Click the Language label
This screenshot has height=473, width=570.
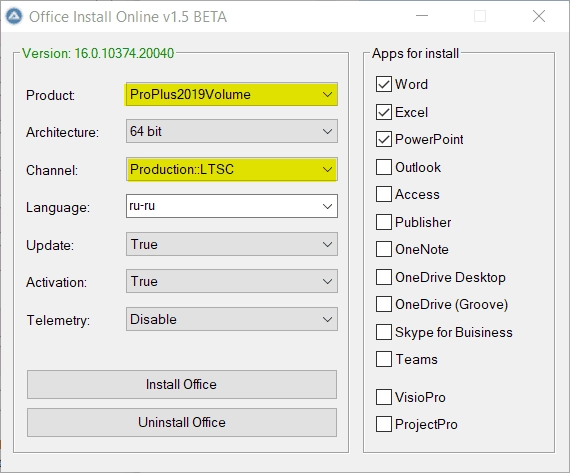click(58, 208)
